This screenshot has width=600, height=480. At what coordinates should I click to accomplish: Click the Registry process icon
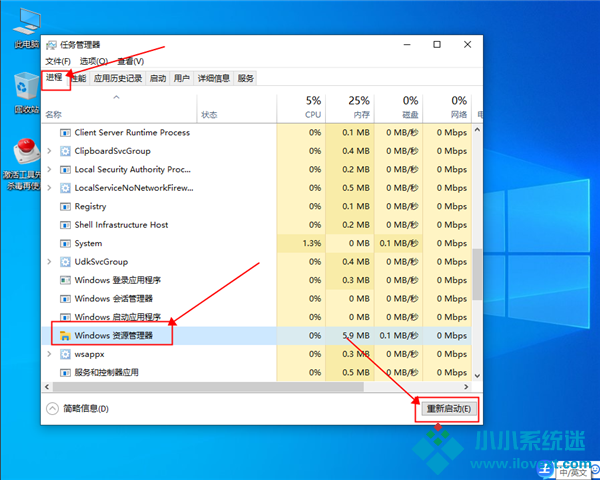click(x=65, y=207)
